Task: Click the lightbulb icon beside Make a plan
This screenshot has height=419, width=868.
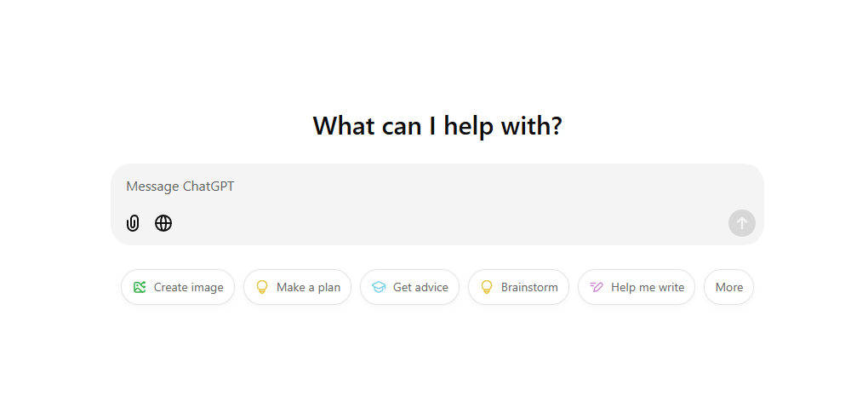Action: tap(262, 287)
